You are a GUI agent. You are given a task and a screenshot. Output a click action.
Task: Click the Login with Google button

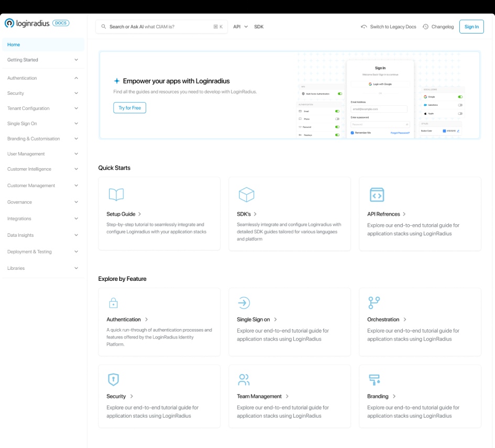pos(380,84)
